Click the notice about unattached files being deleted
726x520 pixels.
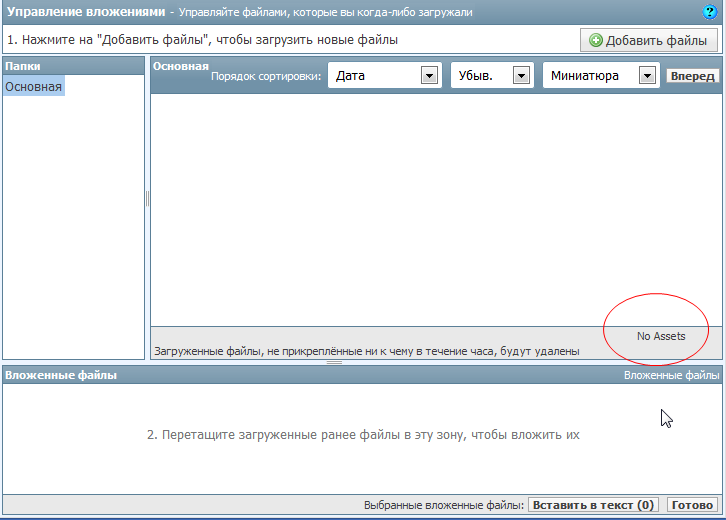coord(367,351)
